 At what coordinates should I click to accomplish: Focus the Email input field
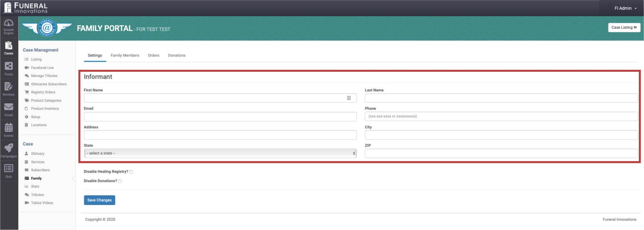220,116
